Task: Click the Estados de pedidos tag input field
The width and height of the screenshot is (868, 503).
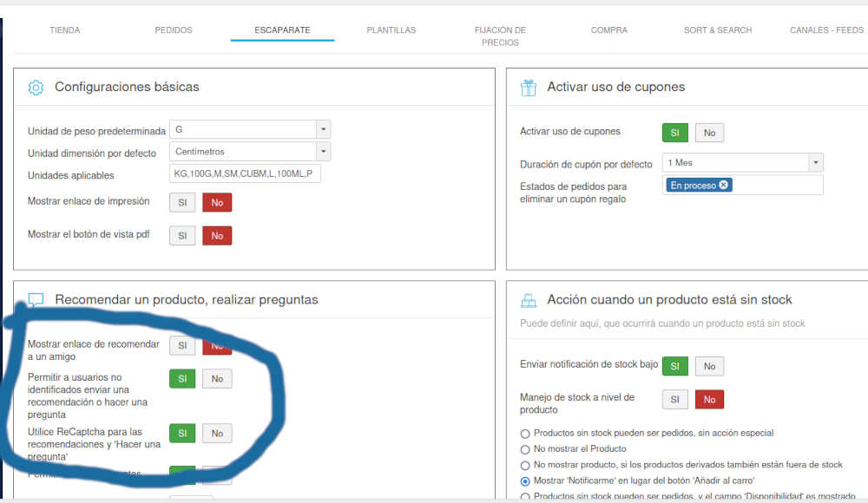Action: pos(742,185)
